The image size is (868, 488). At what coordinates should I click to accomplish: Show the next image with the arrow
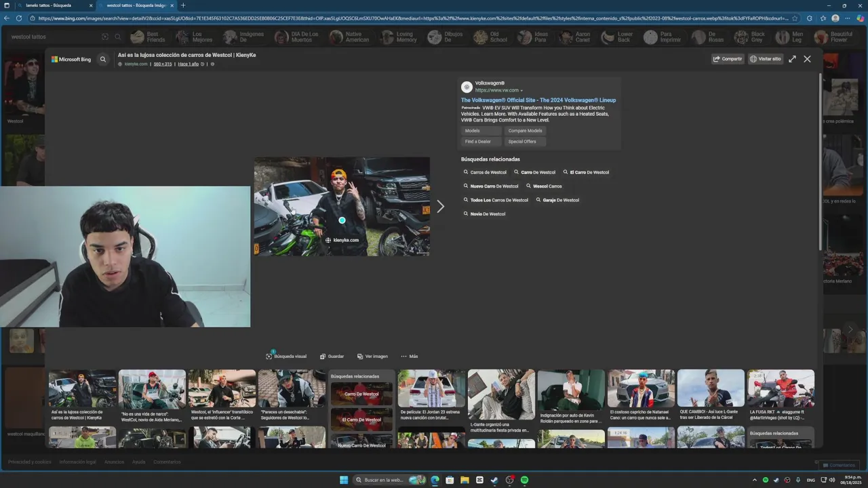click(440, 207)
